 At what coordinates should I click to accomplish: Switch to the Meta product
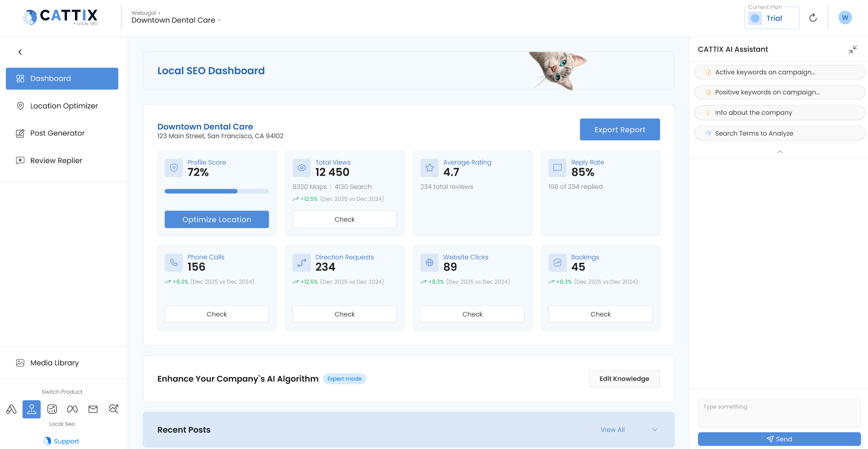72,409
